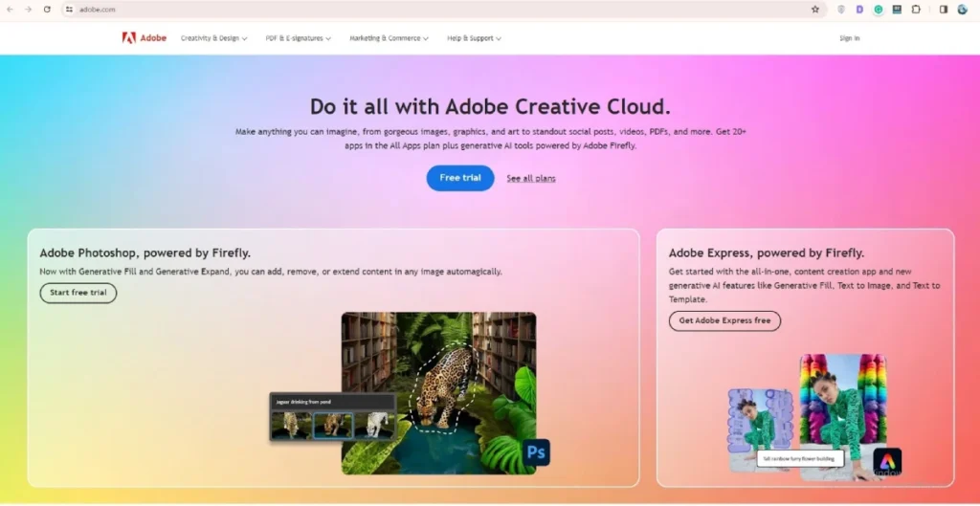Screen dimensions: 980x506
Task: Open the browser extensions puzzle icon
Action: 916,10
